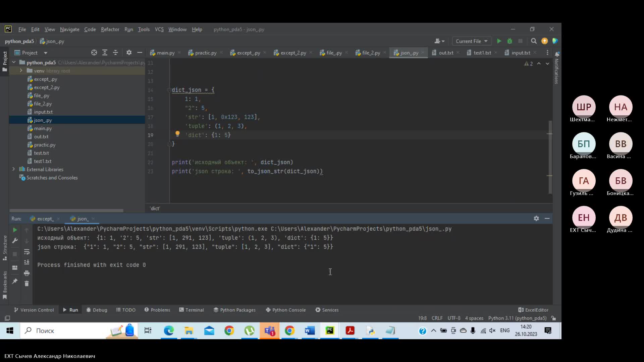This screenshot has height=362, width=644.
Task: Open Project panel settings gear
Action: pyautogui.click(x=129, y=53)
